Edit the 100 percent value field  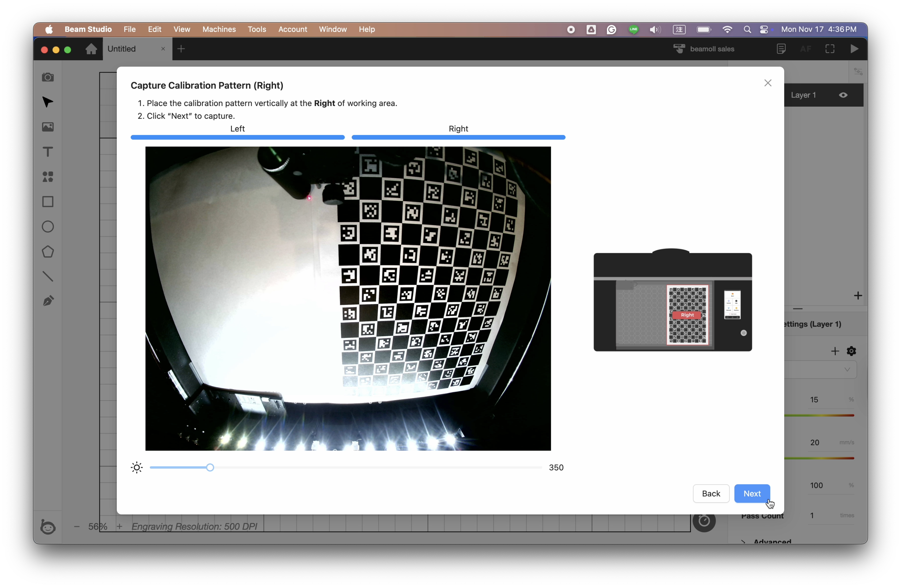click(x=816, y=486)
